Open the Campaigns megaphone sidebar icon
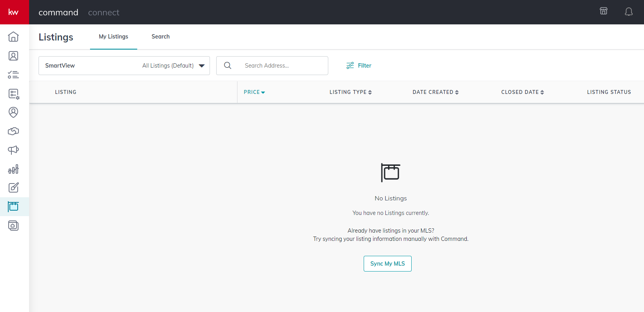 point(13,150)
